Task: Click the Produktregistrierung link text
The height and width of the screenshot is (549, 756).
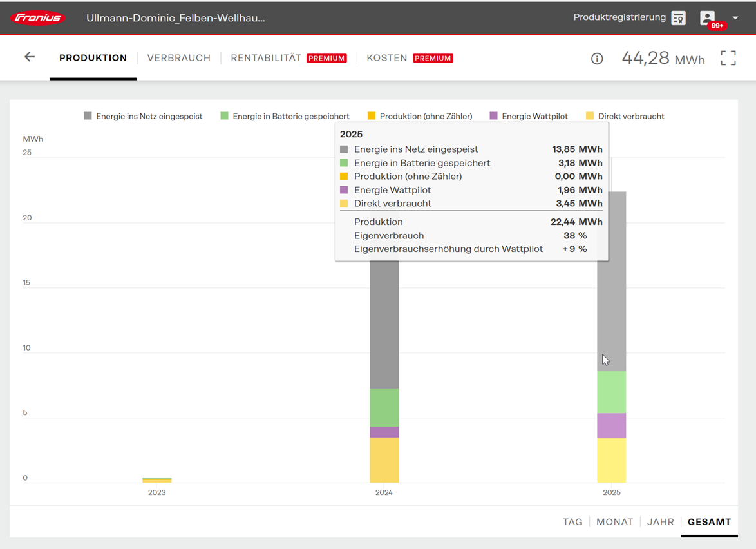Action: pos(619,17)
